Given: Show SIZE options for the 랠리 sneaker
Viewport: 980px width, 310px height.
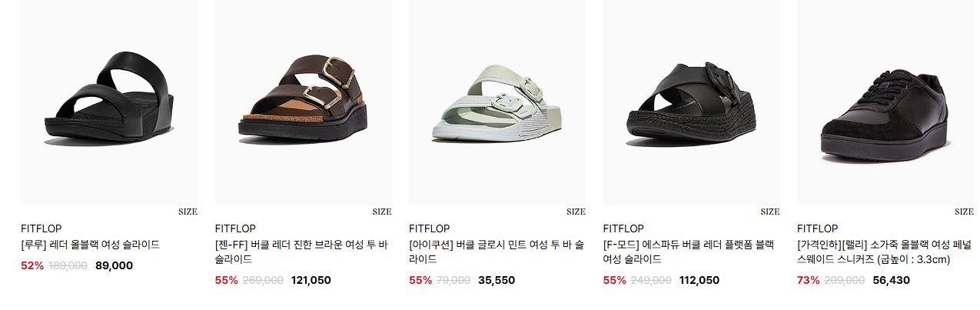Looking at the screenshot, I should pyautogui.click(x=964, y=212).
